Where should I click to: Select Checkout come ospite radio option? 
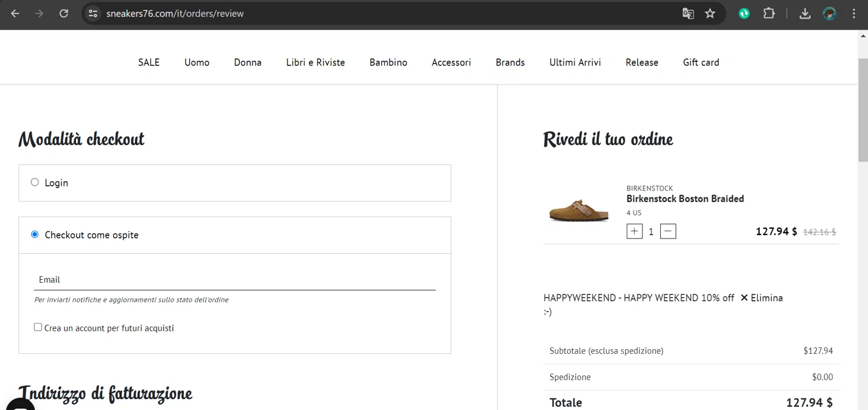pyautogui.click(x=35, y=235)
